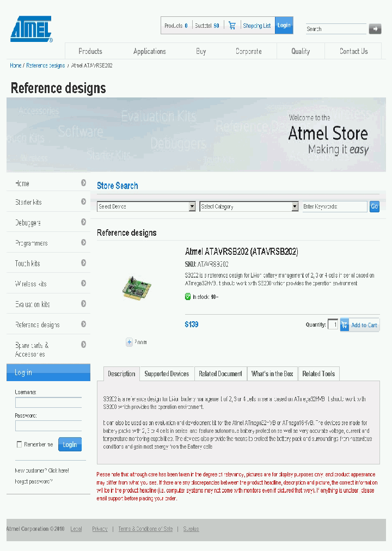Screen dimensions: 392x551
Task: Click cart icon on Add to Cart button
Action: [x=345, y=325]
